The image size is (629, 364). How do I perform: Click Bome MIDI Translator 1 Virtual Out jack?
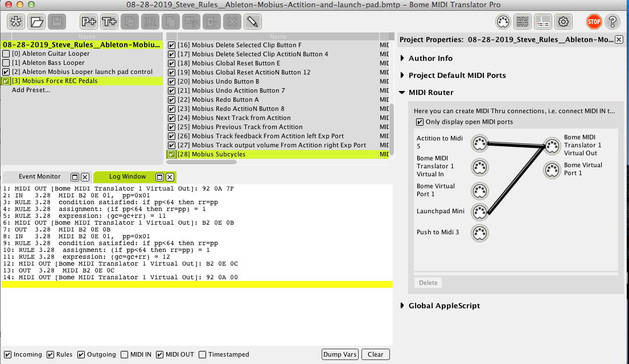pos(552,146)
